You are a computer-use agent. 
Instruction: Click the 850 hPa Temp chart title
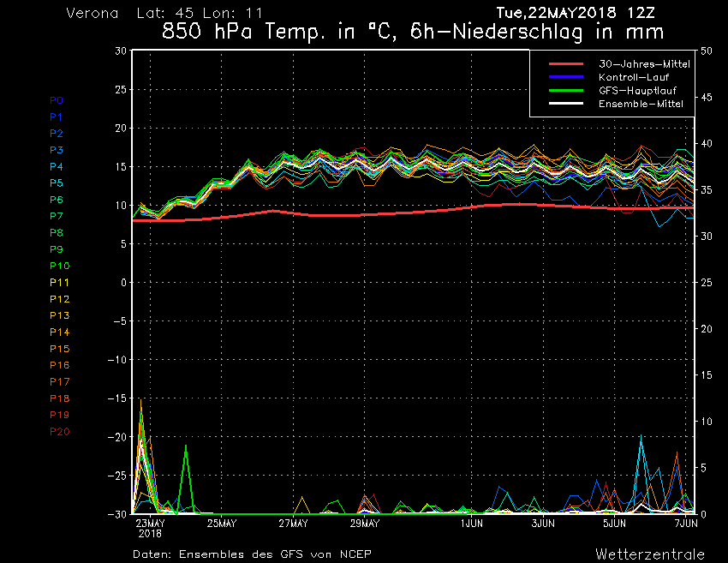point(413,32)
